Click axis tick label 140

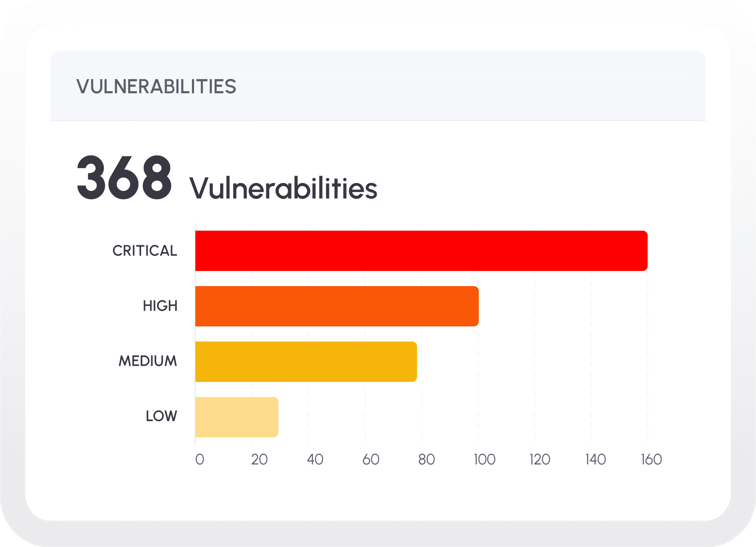click(595, 459)
